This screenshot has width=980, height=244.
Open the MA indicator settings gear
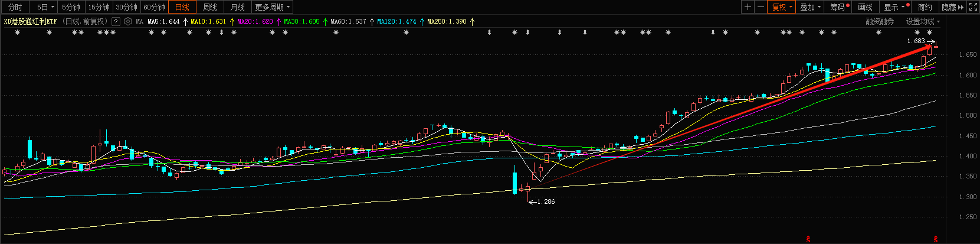click(127, 21)
